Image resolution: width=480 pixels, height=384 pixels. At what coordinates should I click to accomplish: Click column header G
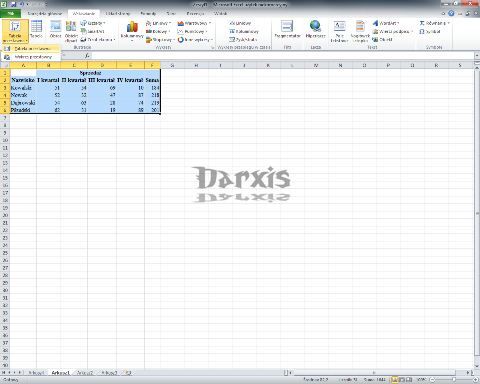click(x=172, y=65)
